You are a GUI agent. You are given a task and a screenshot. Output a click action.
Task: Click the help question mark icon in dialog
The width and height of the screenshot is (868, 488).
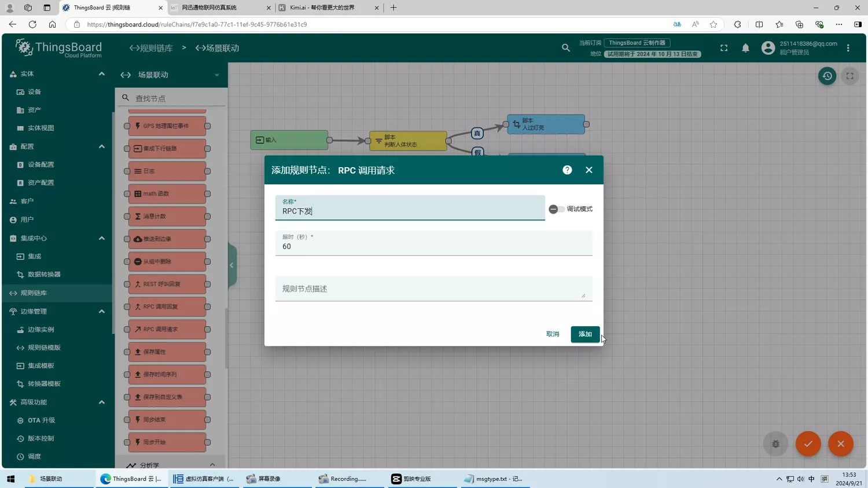click(567, 170)
